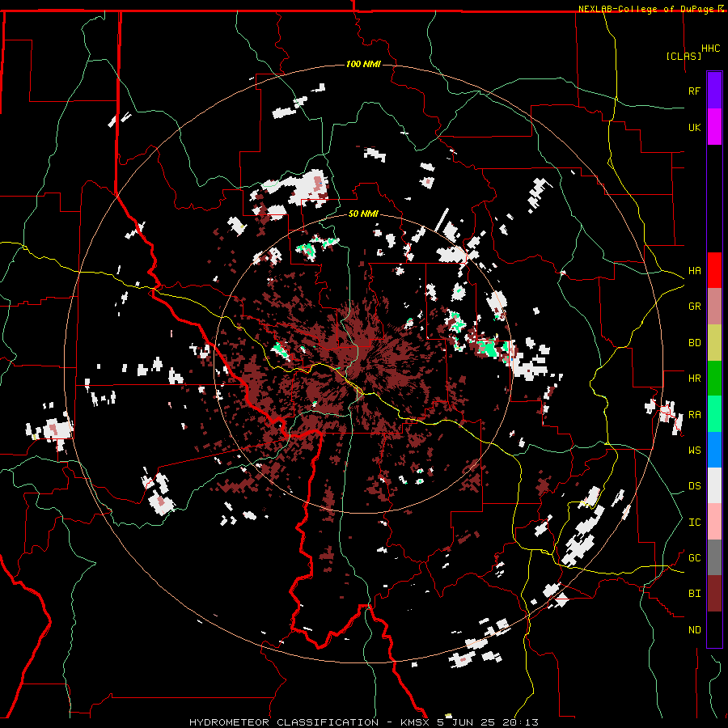Click the RF legend label
Screen dimensions: 728x728
coord(694,91)
